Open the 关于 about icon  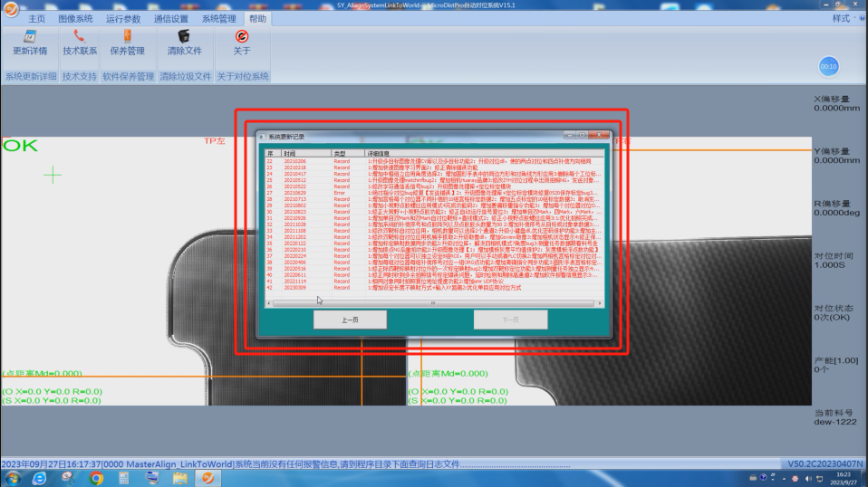click(x=242, y=37)
